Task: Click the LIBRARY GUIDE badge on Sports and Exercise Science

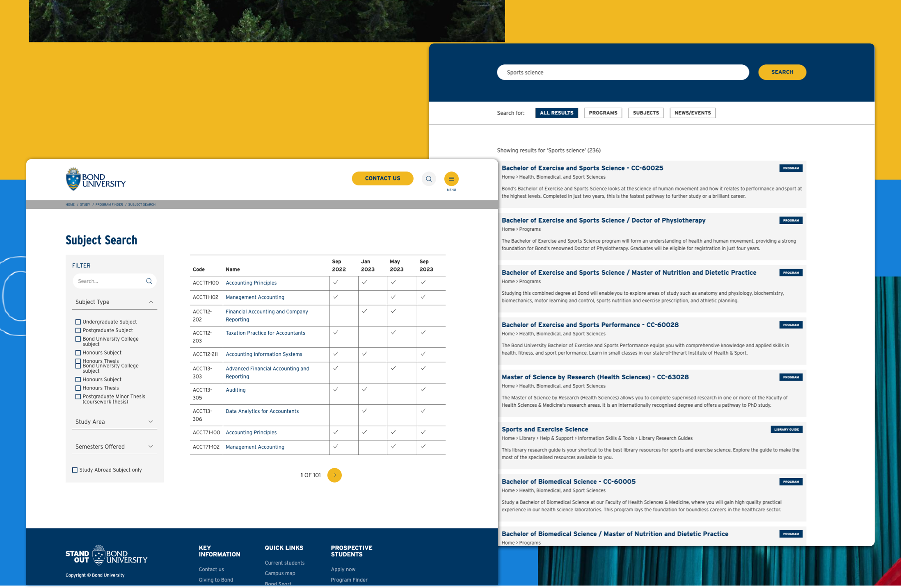Action: [x=786, y=429]
